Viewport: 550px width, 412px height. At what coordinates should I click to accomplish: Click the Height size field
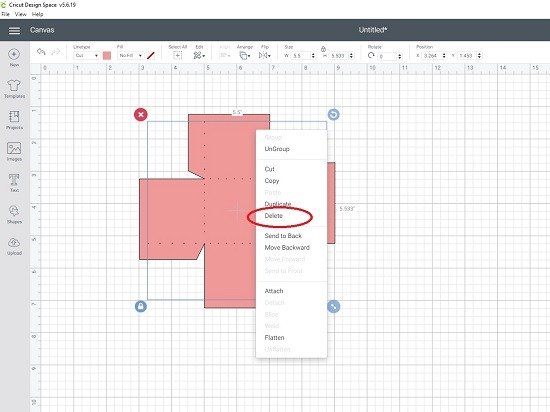[339, 56]
